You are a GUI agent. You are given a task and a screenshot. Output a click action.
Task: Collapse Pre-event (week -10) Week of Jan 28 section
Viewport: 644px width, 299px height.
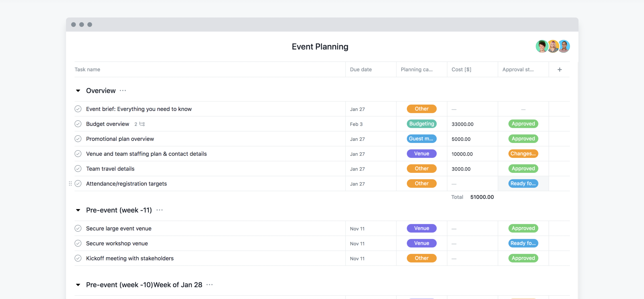(78, 285)
